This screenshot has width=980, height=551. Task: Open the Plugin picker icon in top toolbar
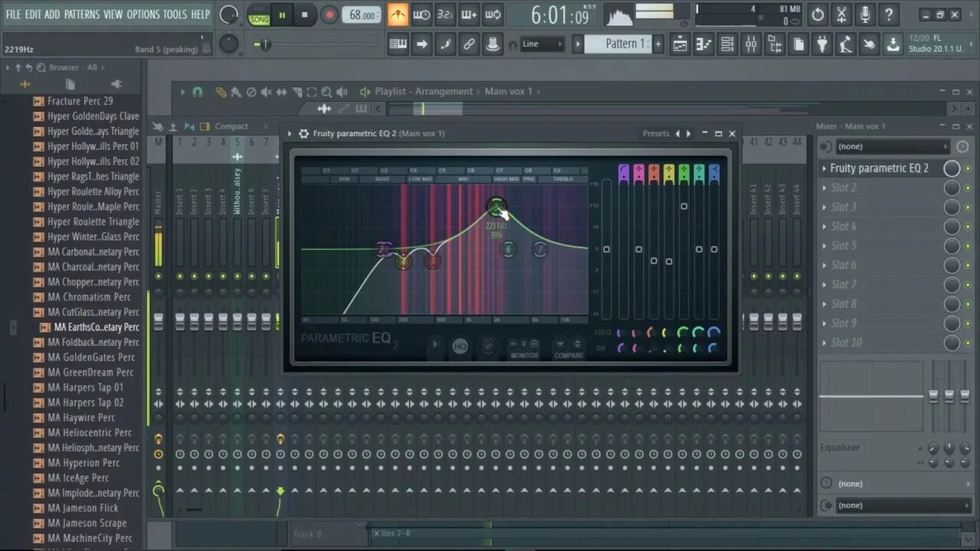click(822, 44)
